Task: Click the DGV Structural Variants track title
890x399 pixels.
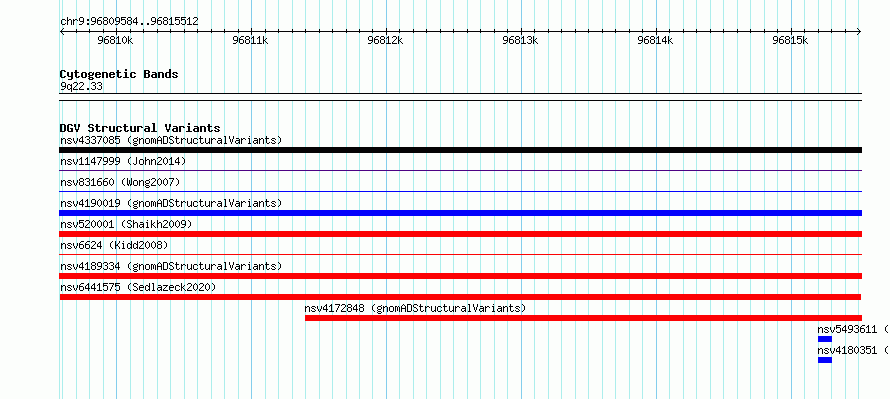Action: (140, 128)
